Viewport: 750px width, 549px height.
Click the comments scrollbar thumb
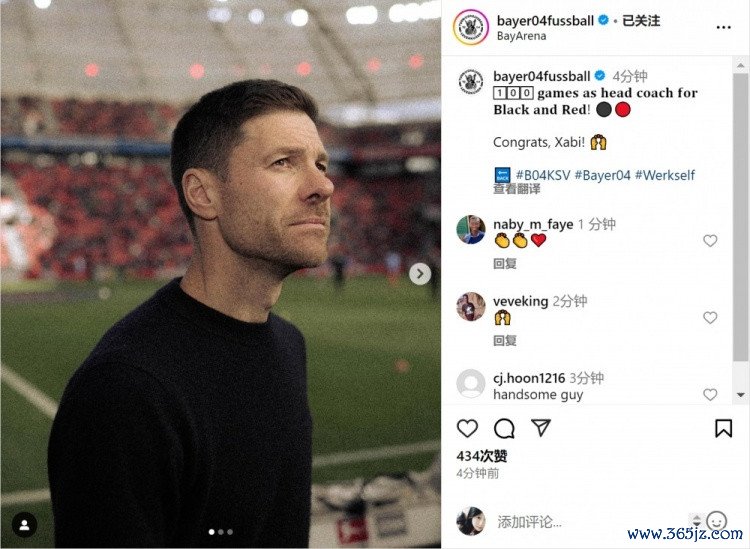[x=741, y=218]
